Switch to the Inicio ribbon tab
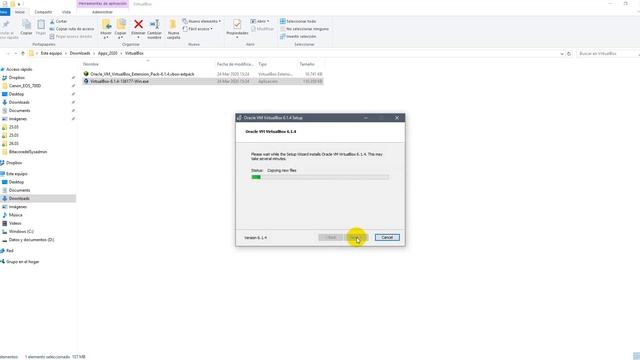Viewport: 640px width, 360px height. click(x=20, y=12)
